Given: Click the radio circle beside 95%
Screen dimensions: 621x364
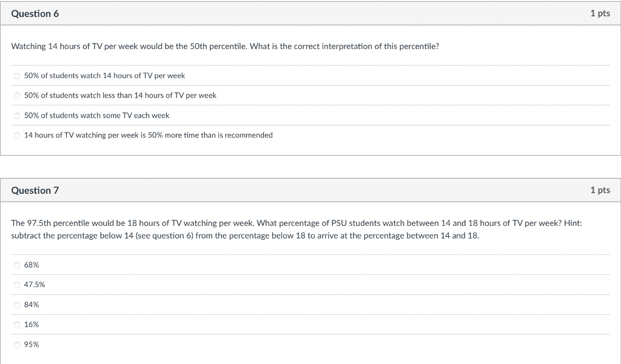Looking at the screenshot, I should [17, 344].
